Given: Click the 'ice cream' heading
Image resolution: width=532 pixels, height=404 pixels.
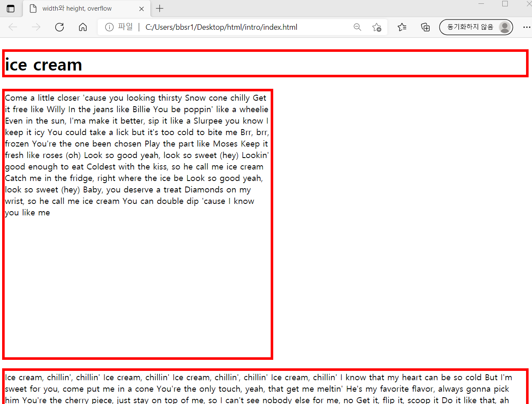Looking at the screenshot, I should (x=43, y=65).
